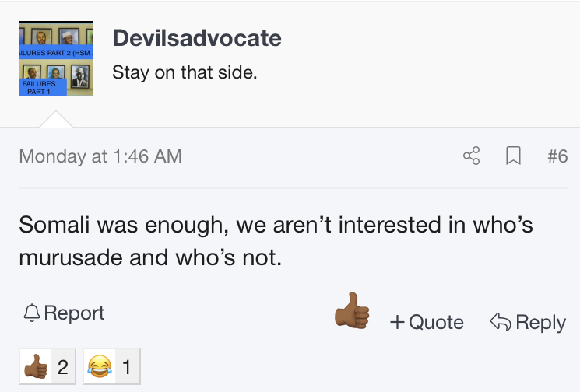The height and width of the screenshot is (392, 580).
Task: Bookmark this post with the bookmark icon
Action: point(513,156)
